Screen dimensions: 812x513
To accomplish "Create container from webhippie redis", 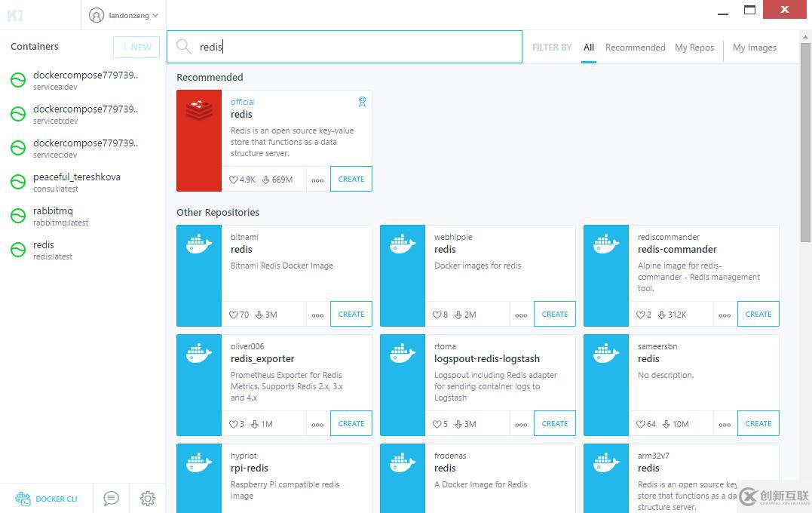I will [555, 314].
